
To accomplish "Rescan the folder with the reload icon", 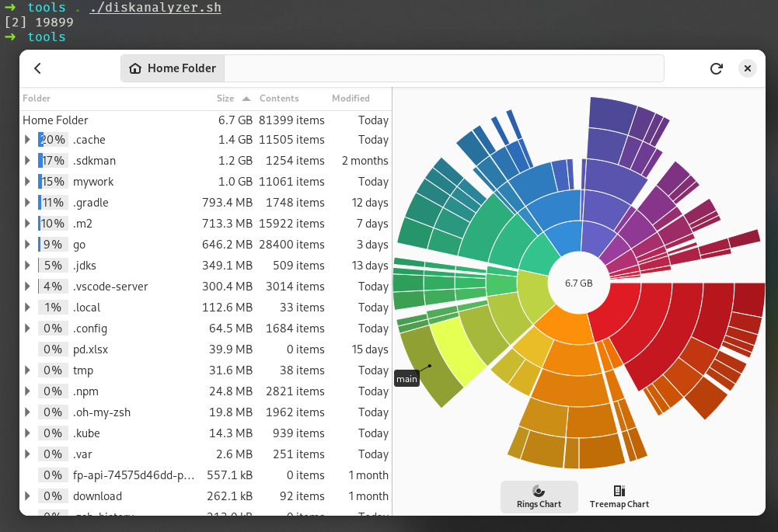I will click(x=716, y=68).
